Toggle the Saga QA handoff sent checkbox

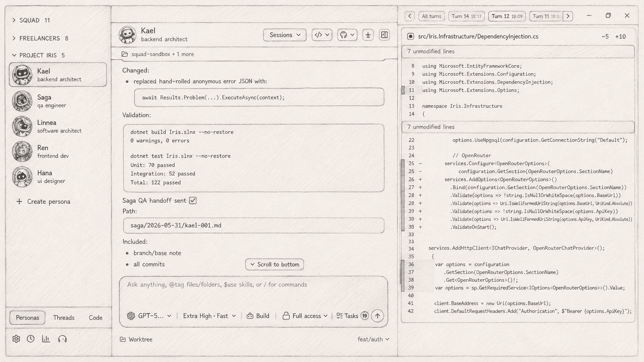click(193, 200)
